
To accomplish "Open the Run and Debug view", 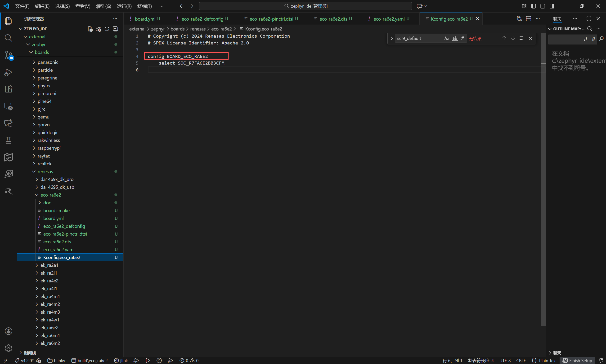I will [8, 73].
